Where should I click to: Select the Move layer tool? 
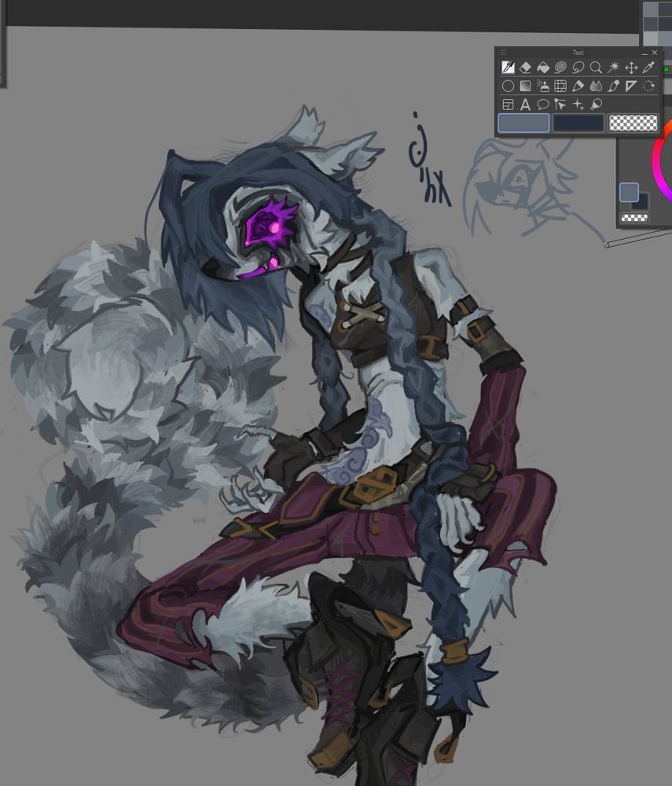(631, 67)
